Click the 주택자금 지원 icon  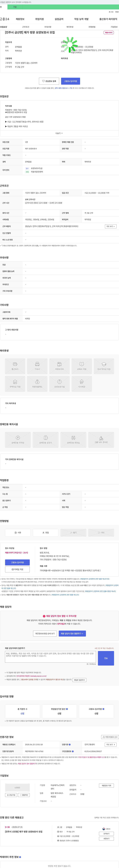point(15,384)
